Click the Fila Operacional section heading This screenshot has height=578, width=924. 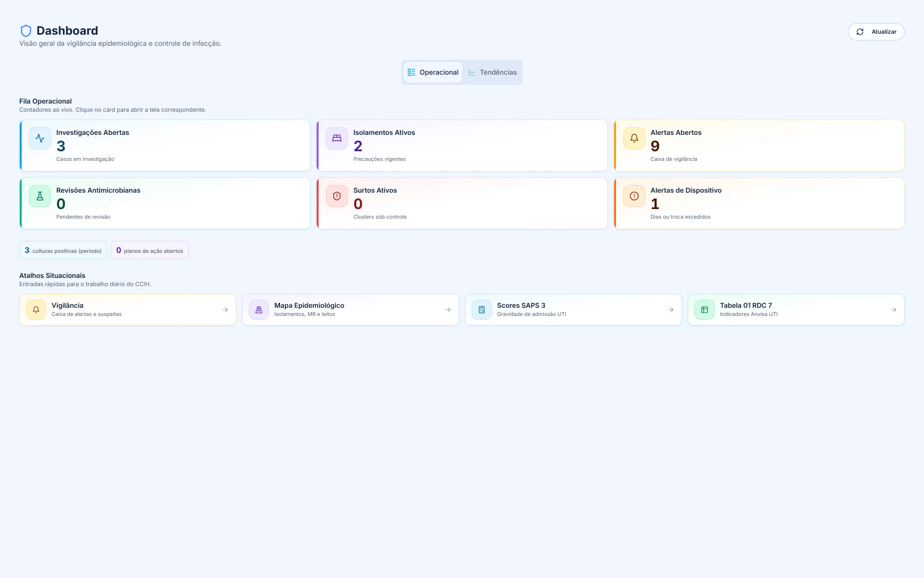(x=45, y=101)
